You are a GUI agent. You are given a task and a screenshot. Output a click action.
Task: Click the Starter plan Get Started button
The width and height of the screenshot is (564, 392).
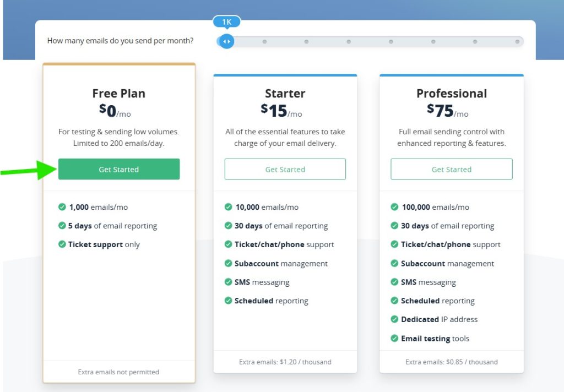(285, 169)
